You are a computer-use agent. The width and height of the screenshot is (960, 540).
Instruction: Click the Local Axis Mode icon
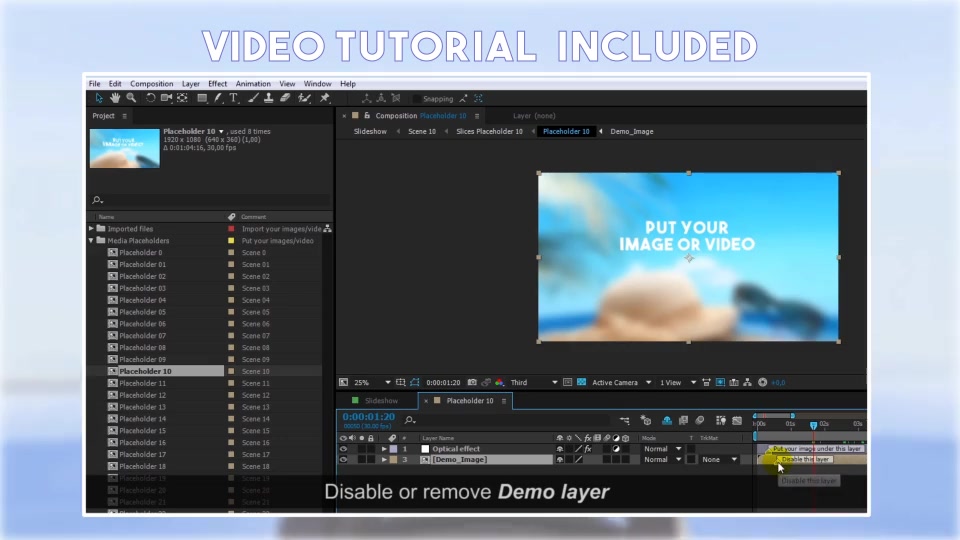(x=366, y=98)
